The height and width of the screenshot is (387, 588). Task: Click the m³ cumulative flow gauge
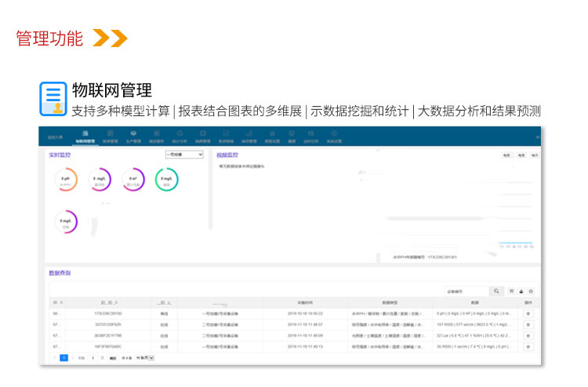(x=133, y=180)
